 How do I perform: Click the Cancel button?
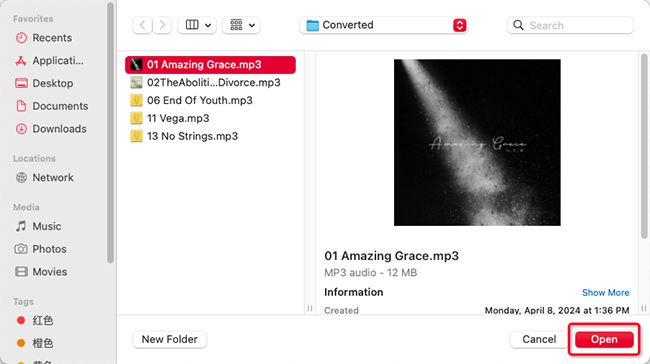pyautogui.click(x=539, y=340)
